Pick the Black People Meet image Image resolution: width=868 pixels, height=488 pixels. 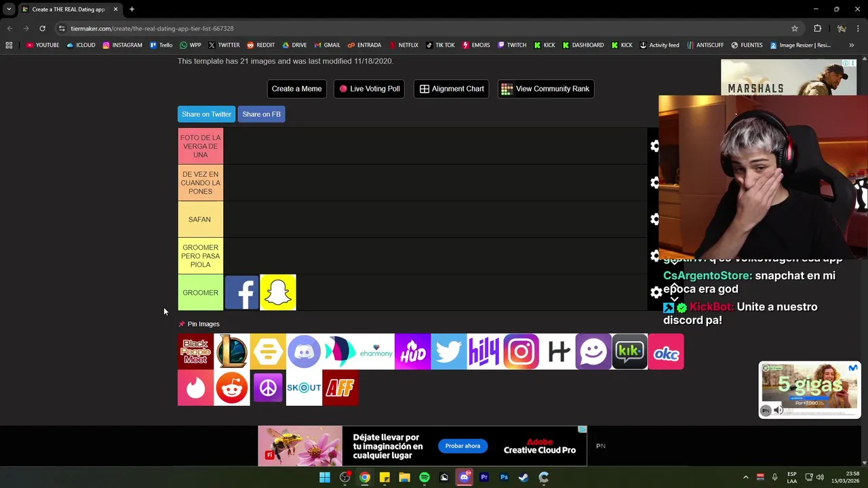pyautogui.click(x=195, y=352)
